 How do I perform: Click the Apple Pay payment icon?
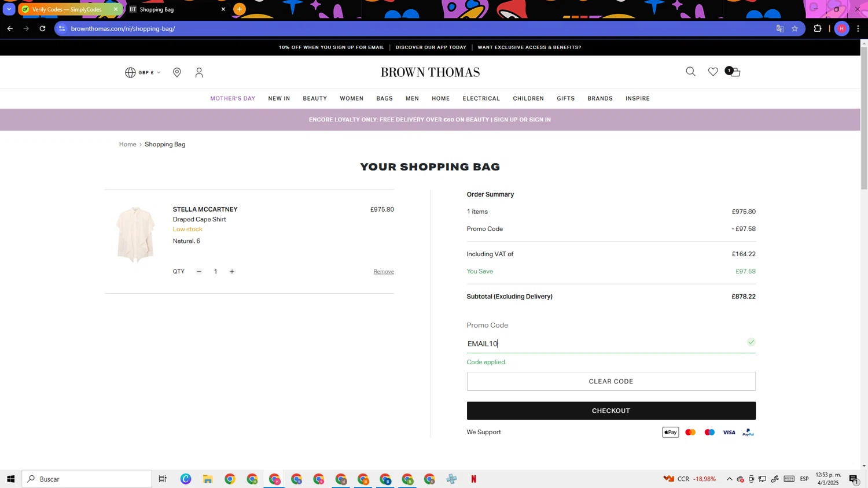coord(670,432)
